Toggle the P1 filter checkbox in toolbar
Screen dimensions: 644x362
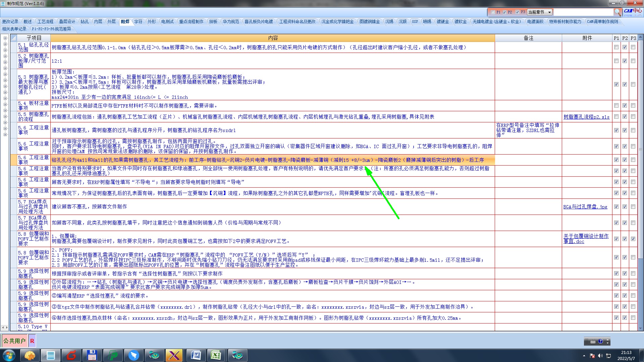(x=493, y=12)
